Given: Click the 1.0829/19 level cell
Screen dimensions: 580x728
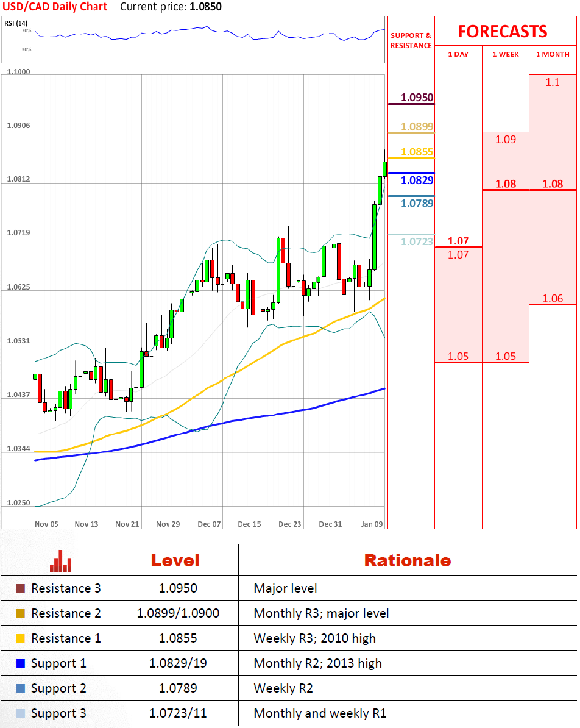Looking at the screenshot, I should [x=178, y=663].
